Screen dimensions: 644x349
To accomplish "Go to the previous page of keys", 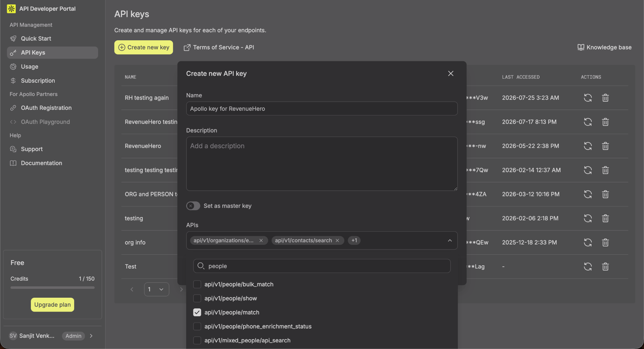I will (132, 289).
